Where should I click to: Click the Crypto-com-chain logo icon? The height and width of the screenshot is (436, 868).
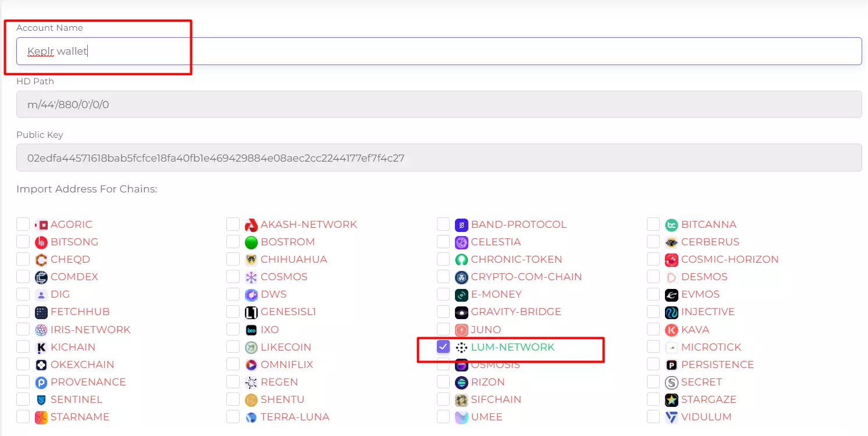pyautogui.click(x=461, y=277)
